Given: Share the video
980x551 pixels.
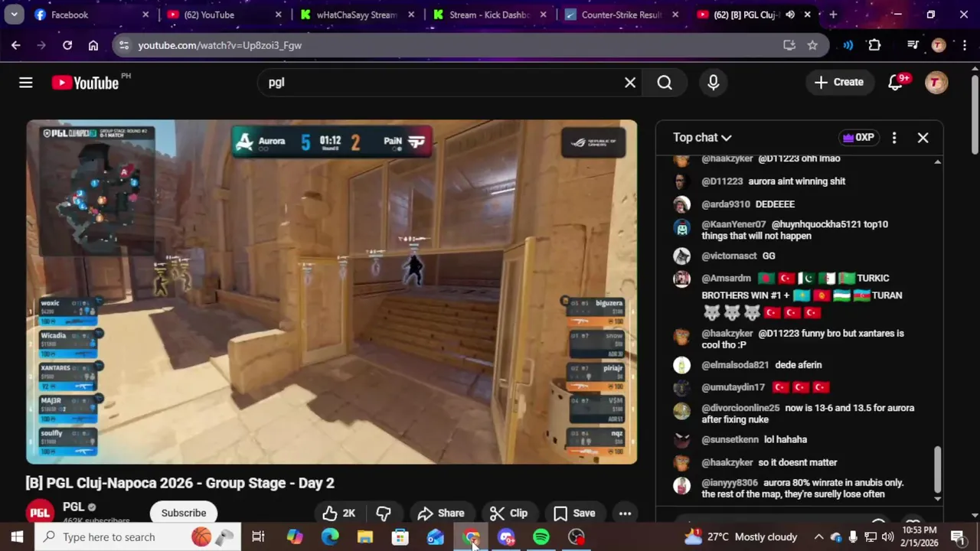Looking at the screenshot, I should click(x=441, y=514).
